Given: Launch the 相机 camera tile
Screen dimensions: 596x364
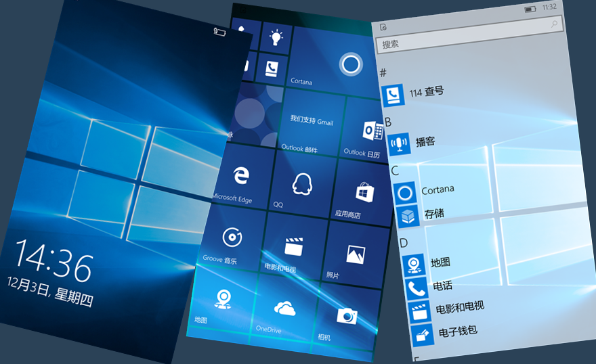Looking at the screenshot, I should [347, 319].
